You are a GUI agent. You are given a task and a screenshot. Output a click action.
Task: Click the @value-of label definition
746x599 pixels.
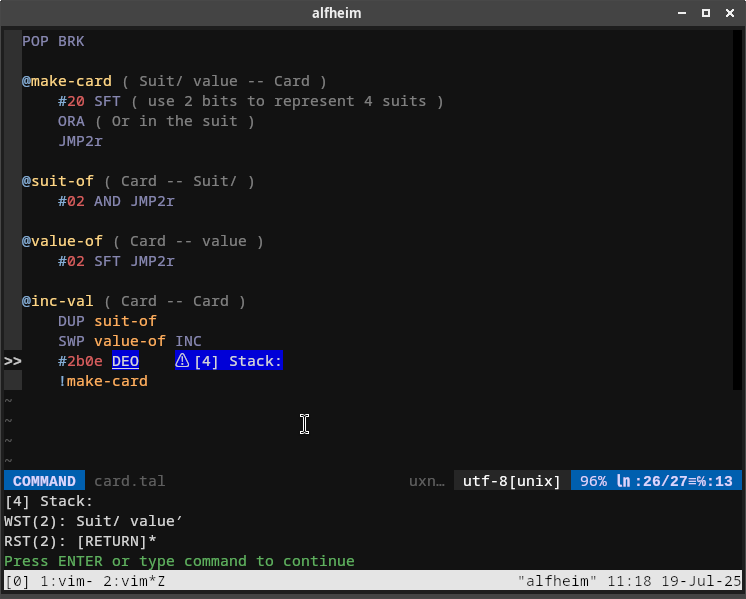[62, 241]
